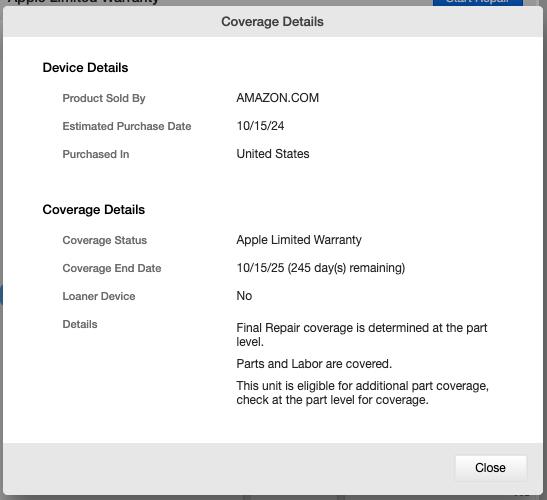Select the United States value
The image size is (547, 500).
click(x=273, y=154)
